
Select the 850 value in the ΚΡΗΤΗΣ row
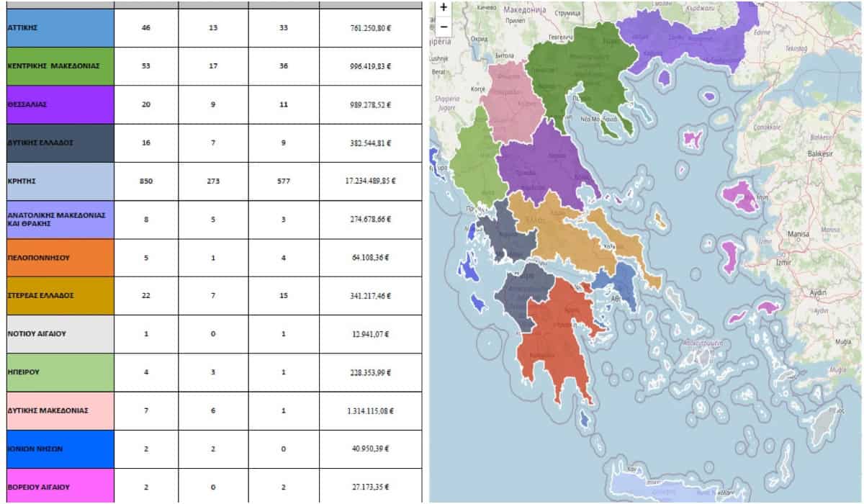click(x=146, y=181)
